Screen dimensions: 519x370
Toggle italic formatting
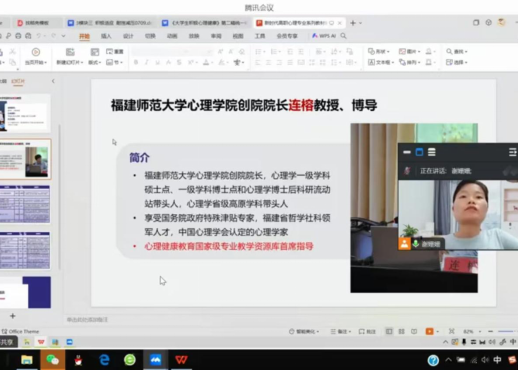[x=146, y=62]
